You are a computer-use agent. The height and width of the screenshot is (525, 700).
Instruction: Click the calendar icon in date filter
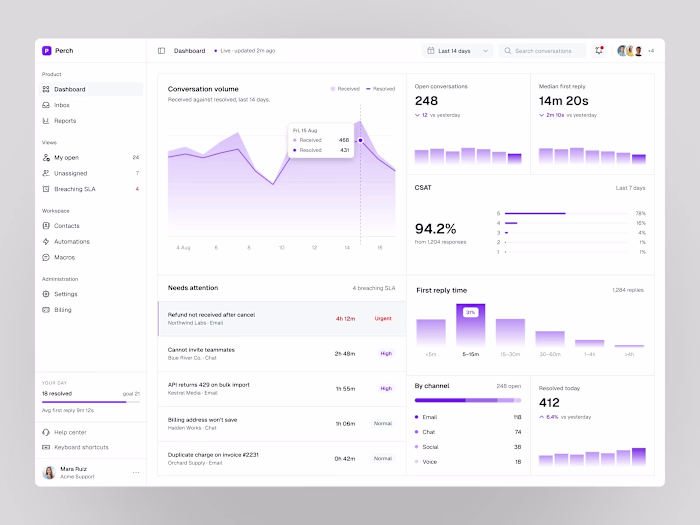point(431,51)
